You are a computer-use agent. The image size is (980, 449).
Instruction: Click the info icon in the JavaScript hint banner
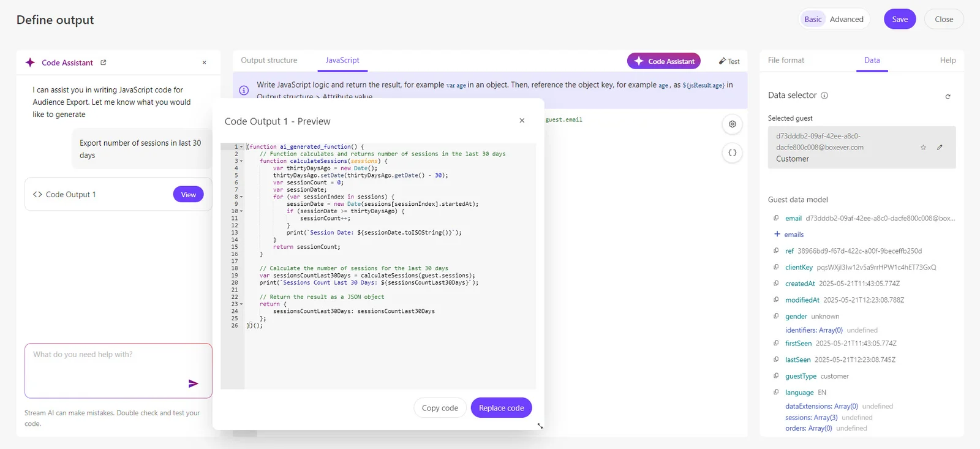pyautogui.click(x=244, y=91)
